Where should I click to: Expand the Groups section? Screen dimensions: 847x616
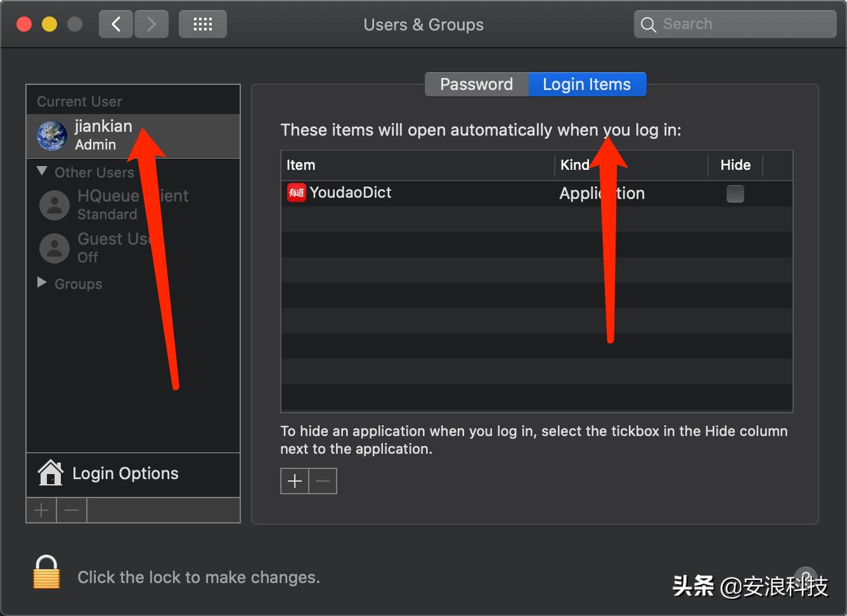click(x=42, y=283)
